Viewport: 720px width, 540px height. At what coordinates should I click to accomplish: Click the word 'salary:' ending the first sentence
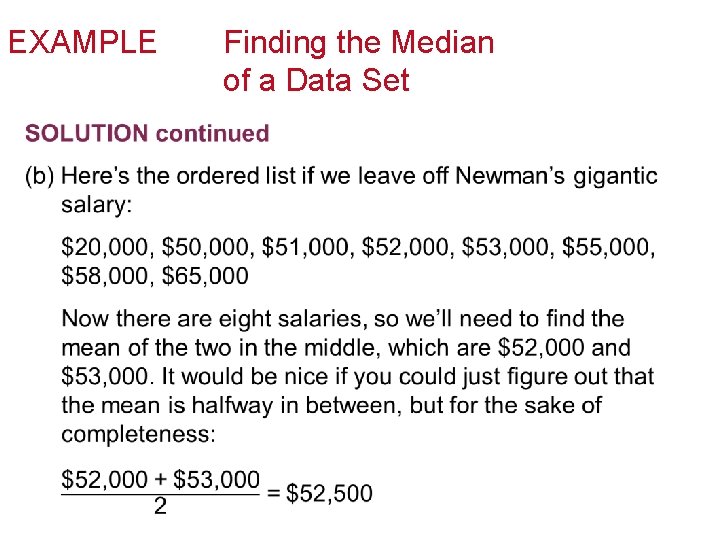[97, 205]
